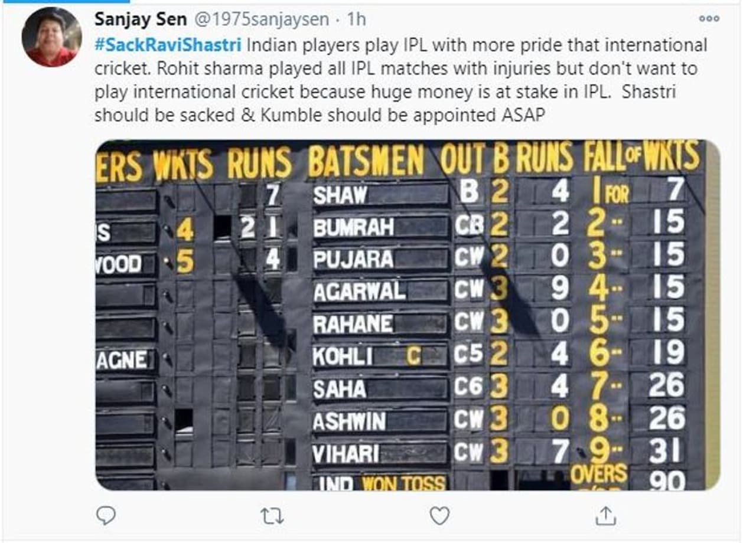Retweet this post using the arrows icon
Screen dimensions: 756x543
tap(272, 516)
